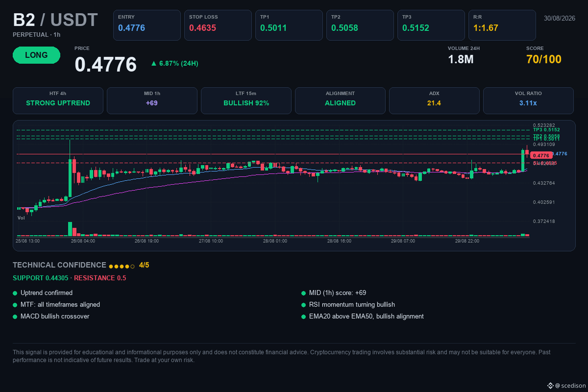
Task: Click the disclaimer paragraph at the bottom
Action: (282, 356)
